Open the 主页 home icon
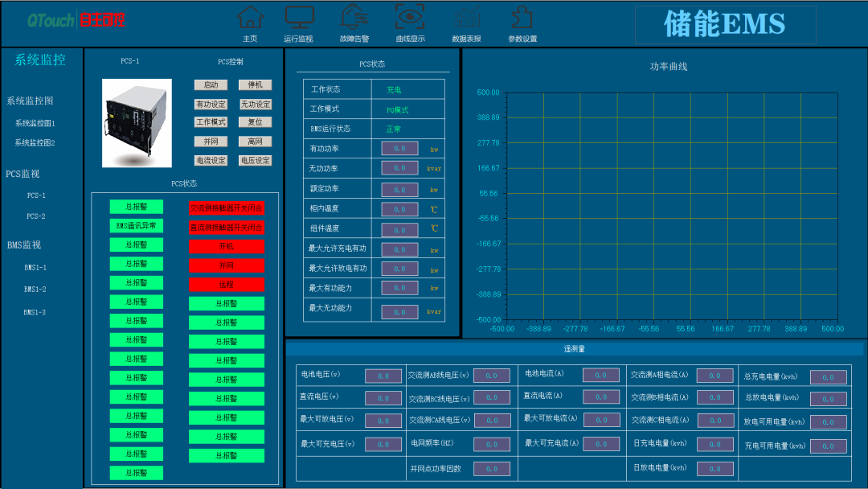This screenshot has height=489, width=868. 250,17
